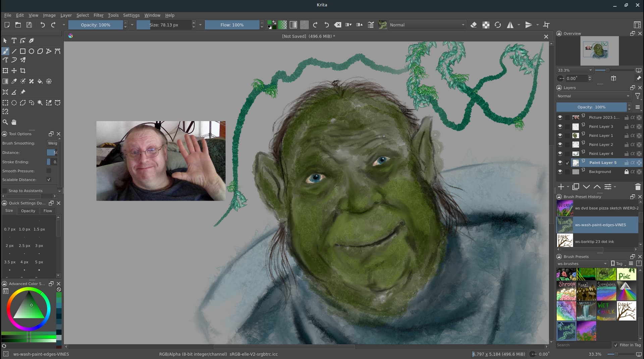Screen dimensions: 644x359
Task: Reload the original brush preset
Action: (498, 25)
